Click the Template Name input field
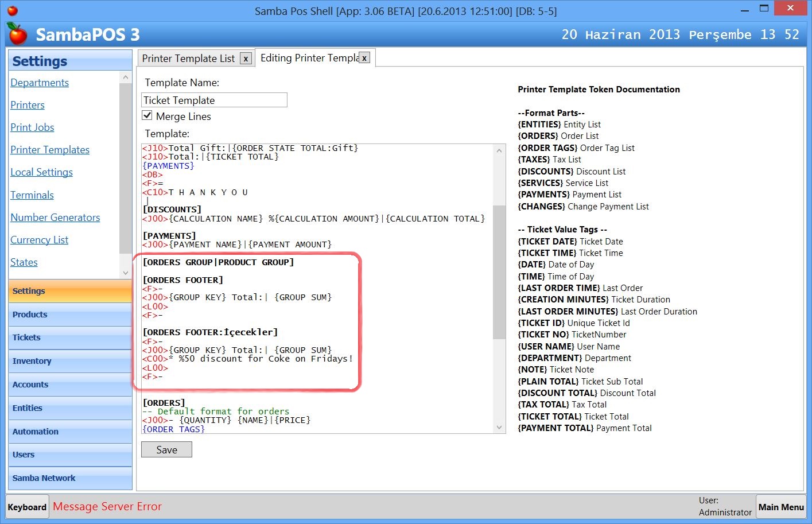 [x=214, y=100]
